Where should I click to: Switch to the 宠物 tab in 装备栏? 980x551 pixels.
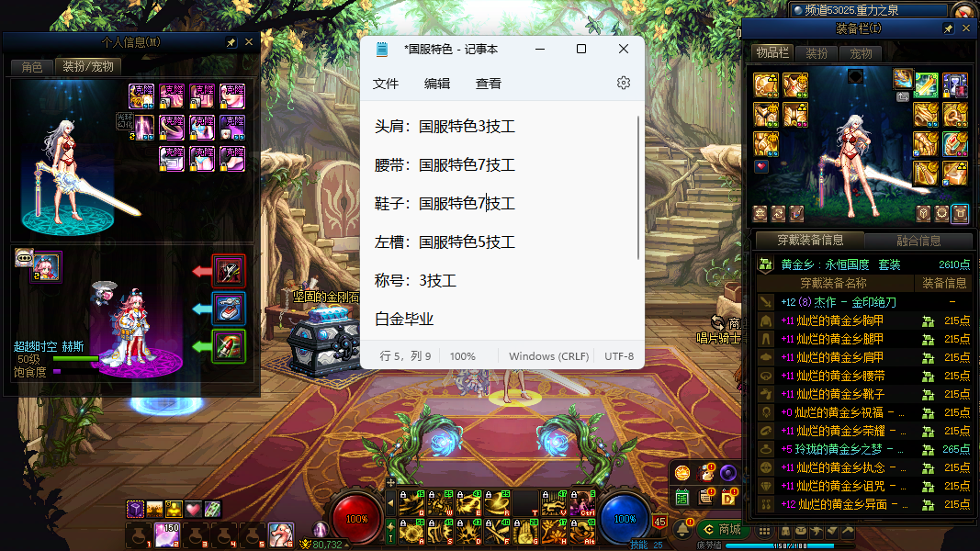pyautogui.click(x=861, y=53)
